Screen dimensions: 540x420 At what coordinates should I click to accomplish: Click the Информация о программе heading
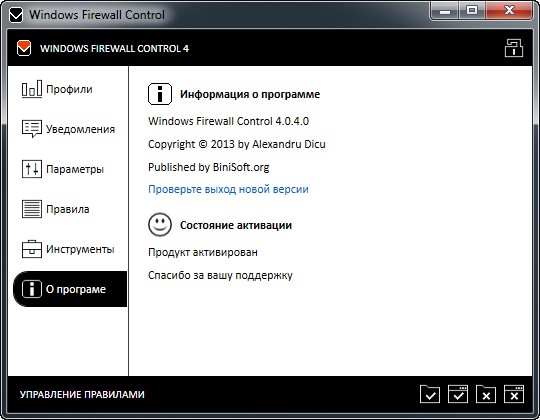tap(250, 94)
